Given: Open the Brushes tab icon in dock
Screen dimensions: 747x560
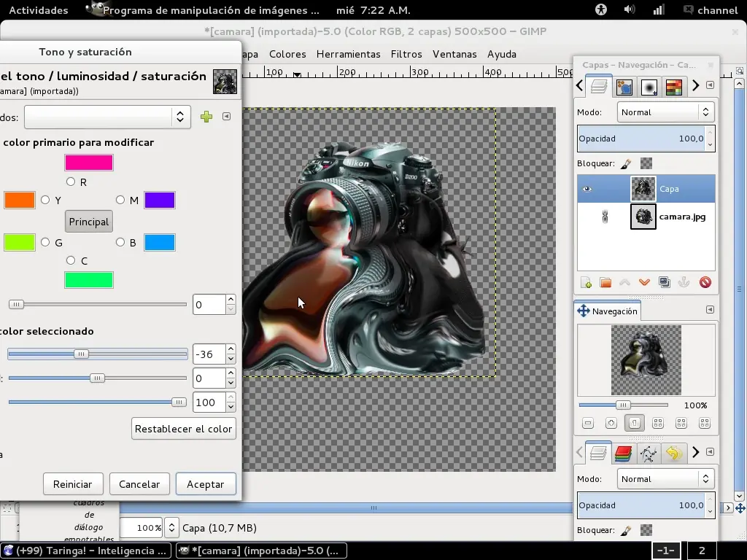Looking at the screenshot, I should [x=649, y=87].
